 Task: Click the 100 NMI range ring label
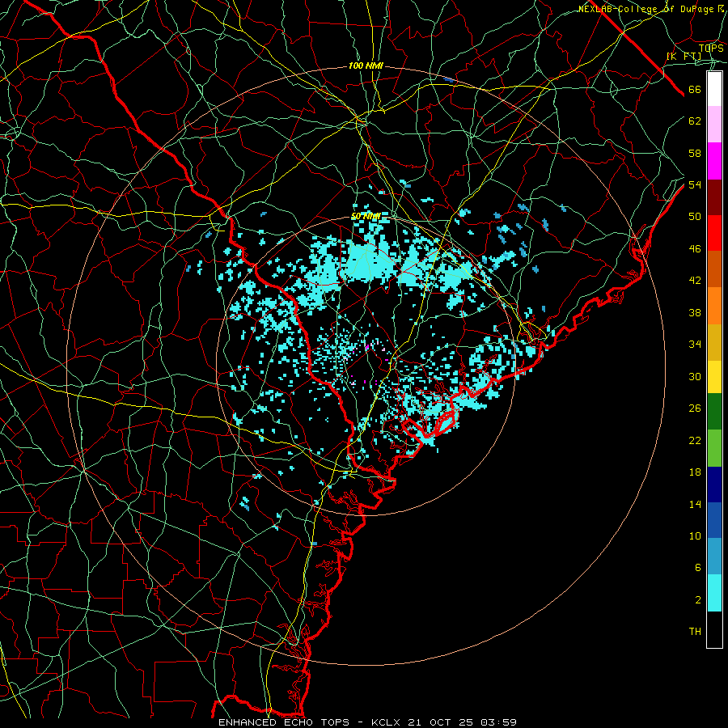tap(366, 66)
